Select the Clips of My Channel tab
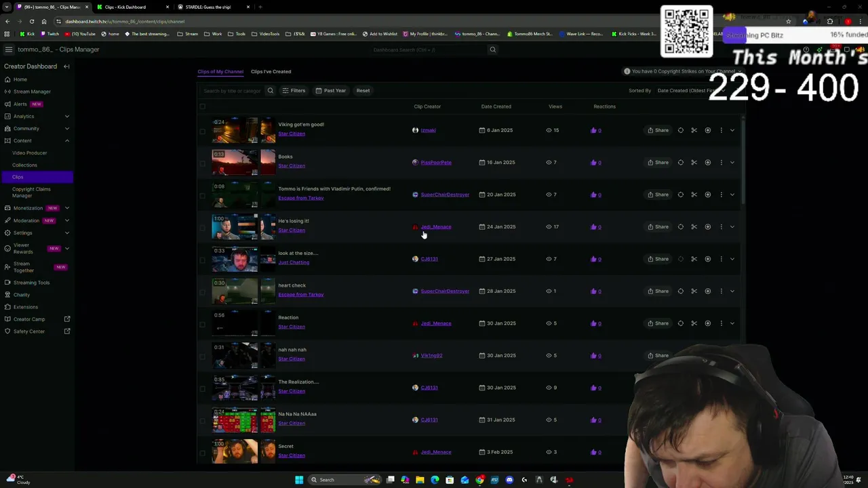This screenshot has width=868, height=488. coord(220,71)
